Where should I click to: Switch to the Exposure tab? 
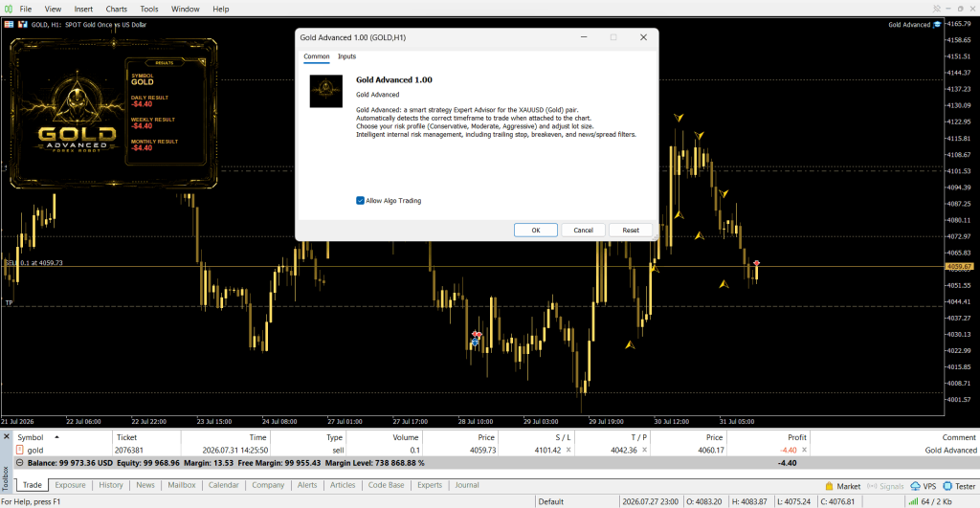point(70,485)
